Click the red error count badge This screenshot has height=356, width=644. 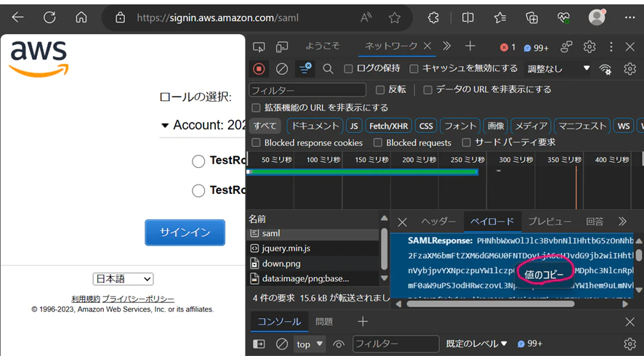click(507, 48)
